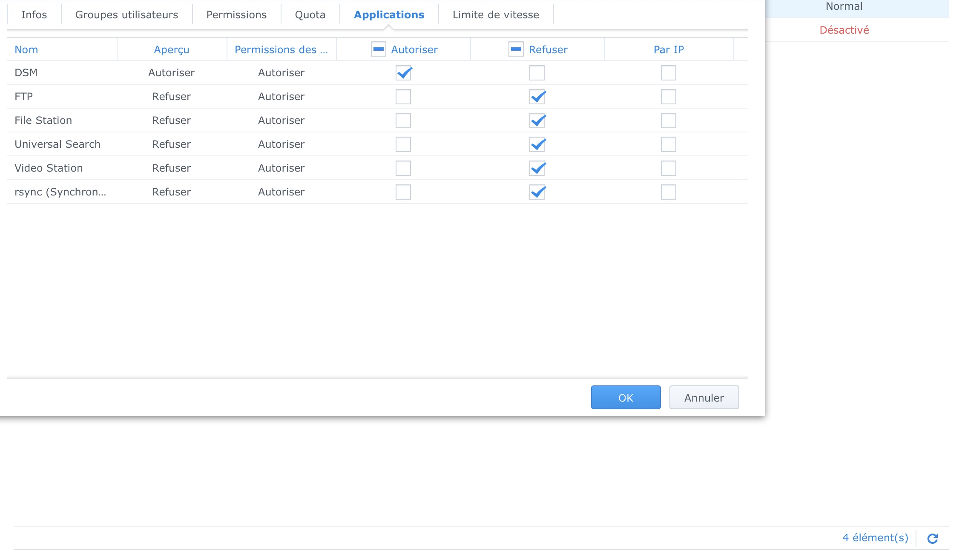
Task: Open the Permissions tab
Action: pyautogui.click(x=236, y=15)
